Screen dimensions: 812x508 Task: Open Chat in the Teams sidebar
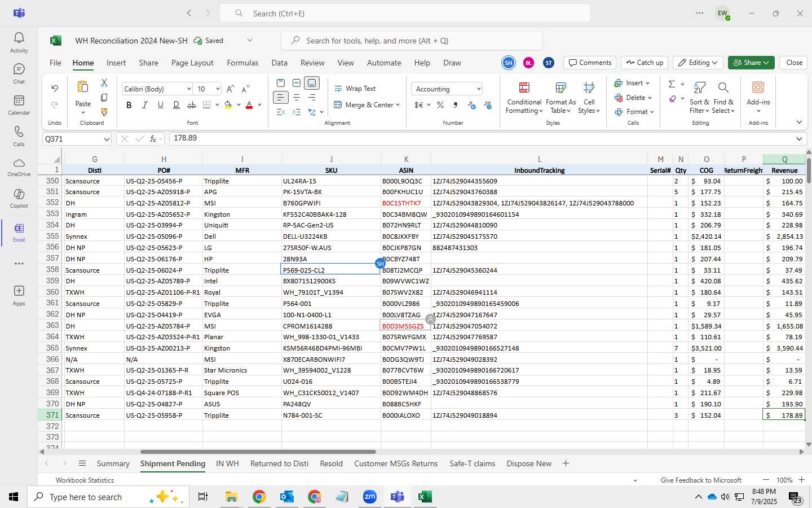19,73
